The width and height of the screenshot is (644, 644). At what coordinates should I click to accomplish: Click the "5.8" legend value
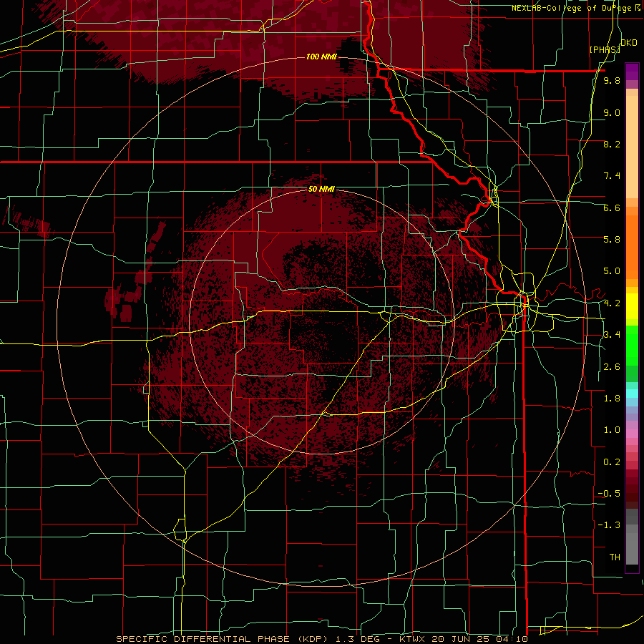point(612,240)
